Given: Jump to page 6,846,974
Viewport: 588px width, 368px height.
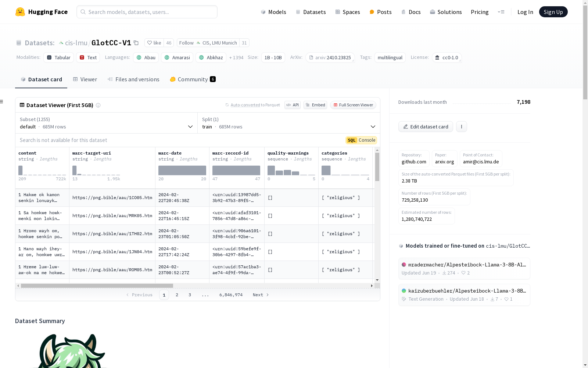Looking at the screenshot, I should pos(231,295).
